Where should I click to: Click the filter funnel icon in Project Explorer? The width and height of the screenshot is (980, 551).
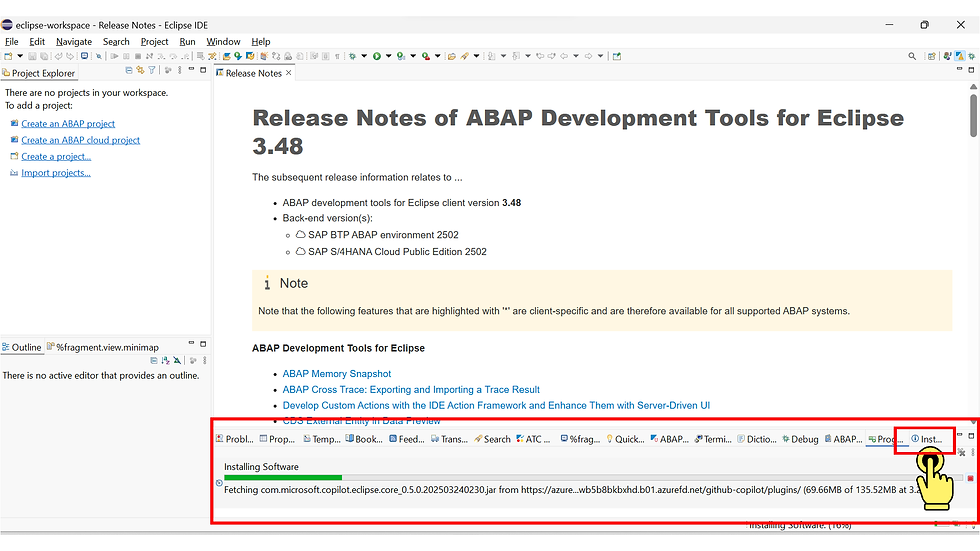152,71
